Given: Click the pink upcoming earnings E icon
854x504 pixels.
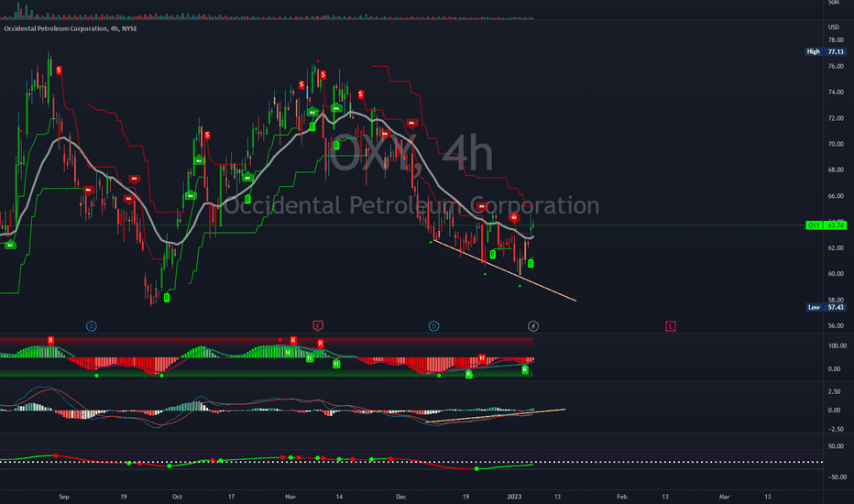Looking at the screenshot, I should [x=671, y=326].
